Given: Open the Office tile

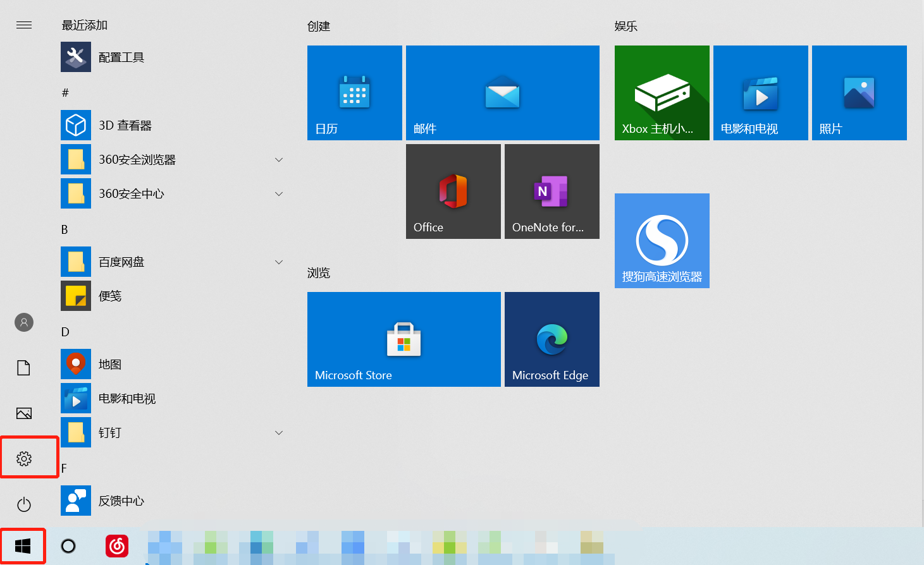Looking at the screenshot, I should 453,191.
